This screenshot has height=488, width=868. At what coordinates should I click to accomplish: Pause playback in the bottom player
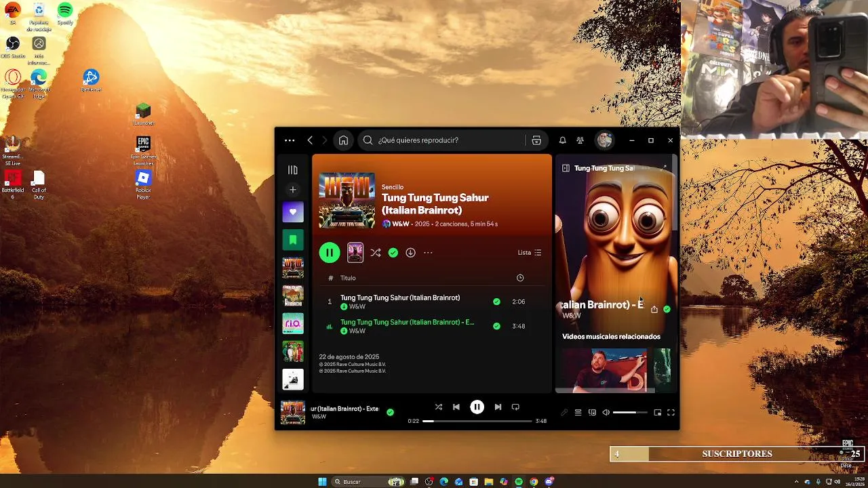(x=477, y=407)
